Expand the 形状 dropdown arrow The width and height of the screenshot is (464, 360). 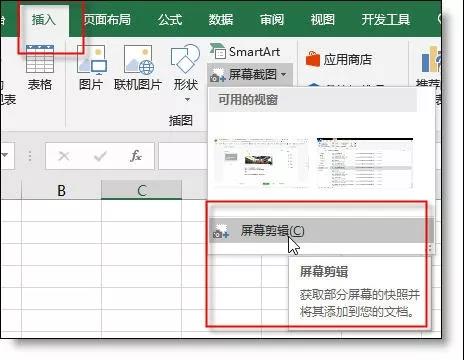pyautogui.click(x=187, y=100)
